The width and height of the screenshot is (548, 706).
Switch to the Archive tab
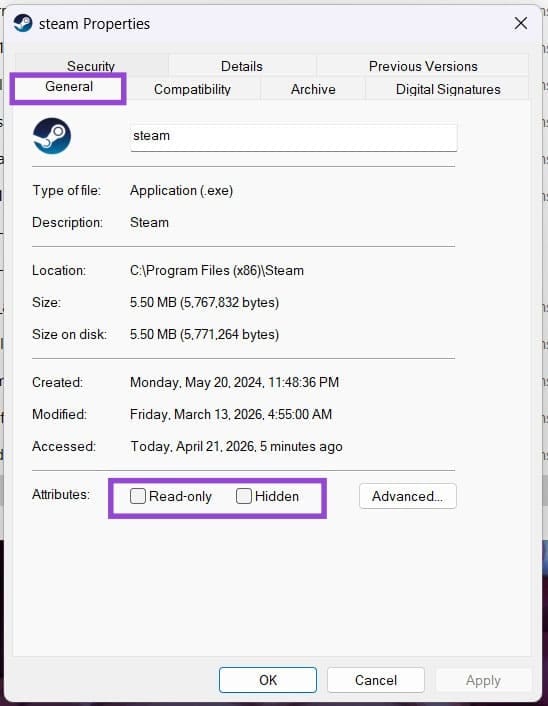(313, 89)
